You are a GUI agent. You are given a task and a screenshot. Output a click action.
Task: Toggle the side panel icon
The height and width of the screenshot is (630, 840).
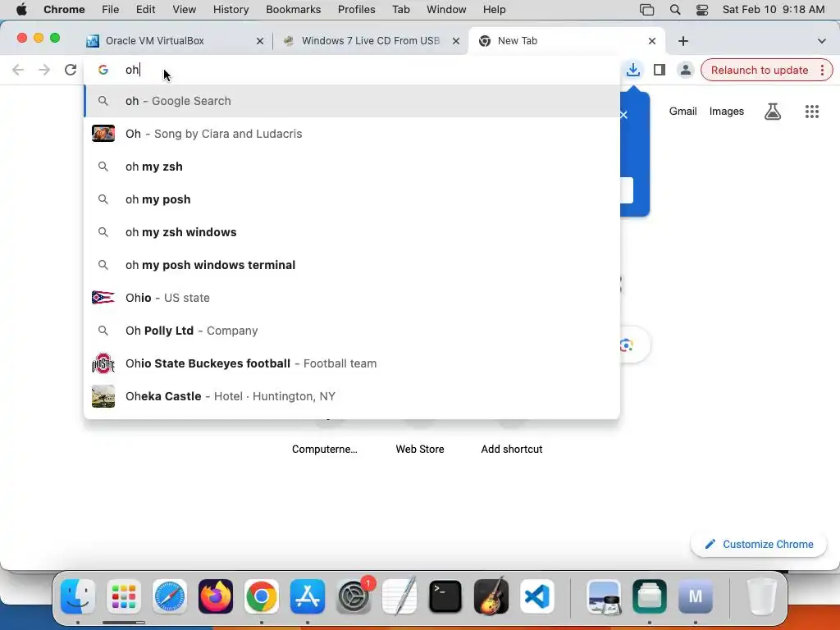tap(660, 70)
